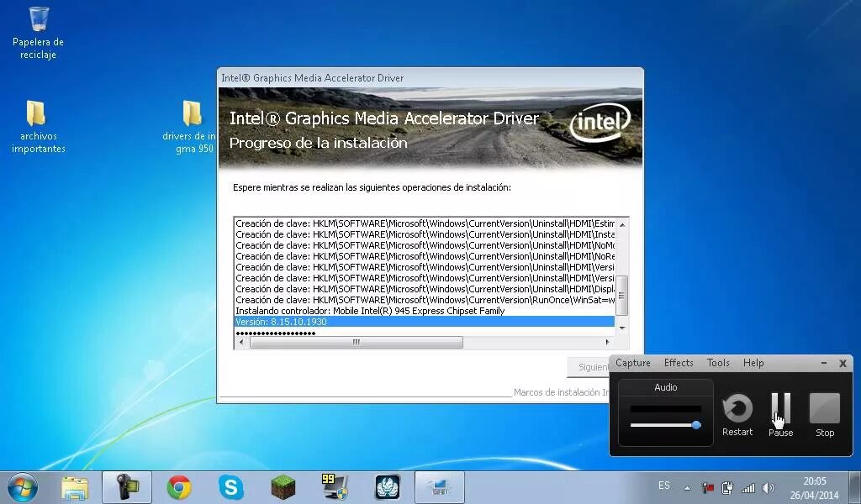Screen dimensions: 861x504
Task: Launch Minecraft from the taskbar
Action: pyautogui.click(x=283, y=487)
